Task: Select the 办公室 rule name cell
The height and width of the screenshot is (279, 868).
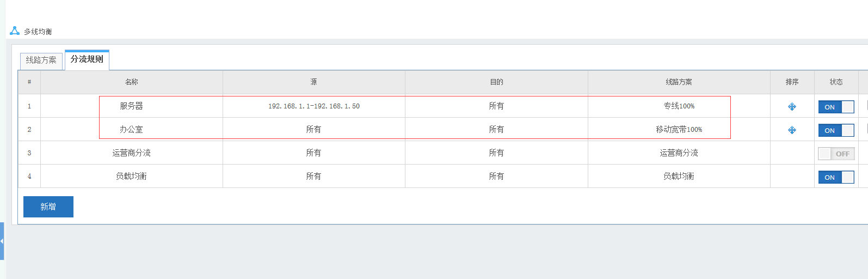Action: coord(132,130)
